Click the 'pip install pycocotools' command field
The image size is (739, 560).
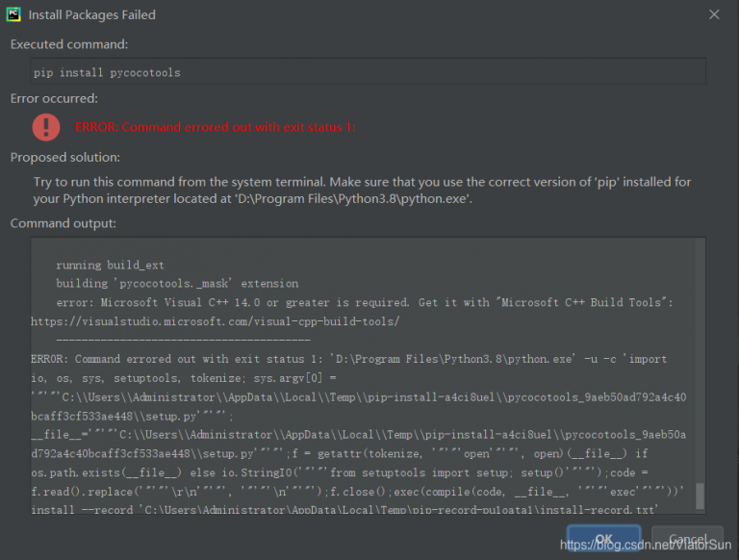coord(369,71)
